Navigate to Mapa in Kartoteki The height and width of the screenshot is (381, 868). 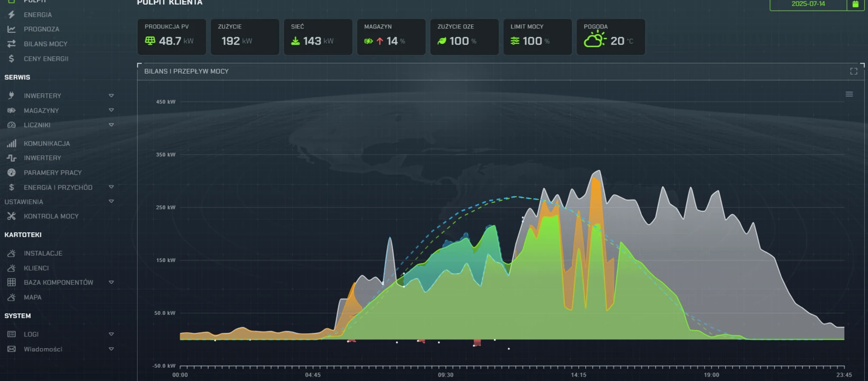click(x=32, y=297)
